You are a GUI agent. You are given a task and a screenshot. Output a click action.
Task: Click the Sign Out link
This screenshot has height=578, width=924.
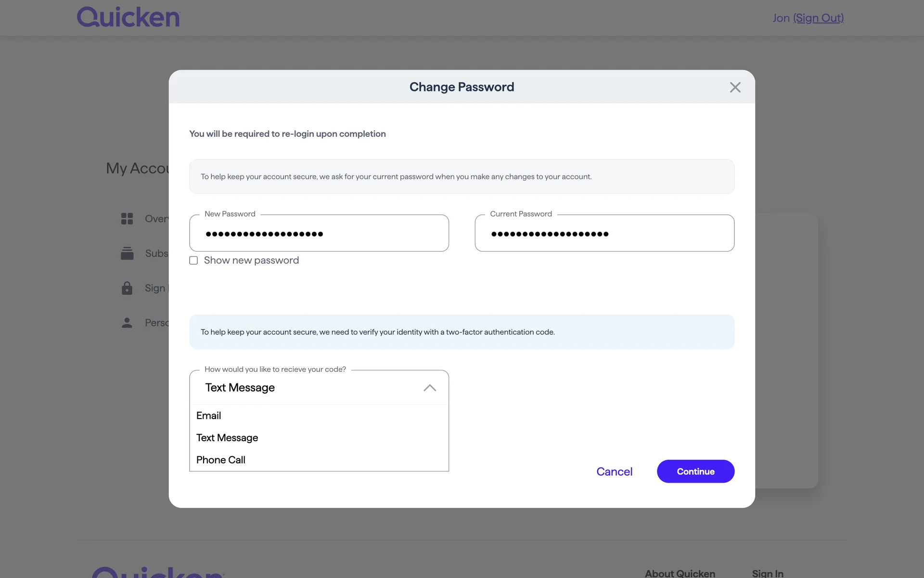[x=818, y=18]
